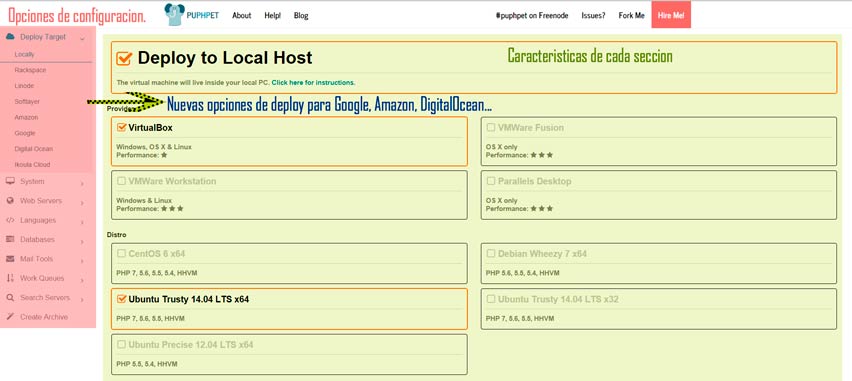
Task: Click the database icon beside Databases
Action: 10,240
